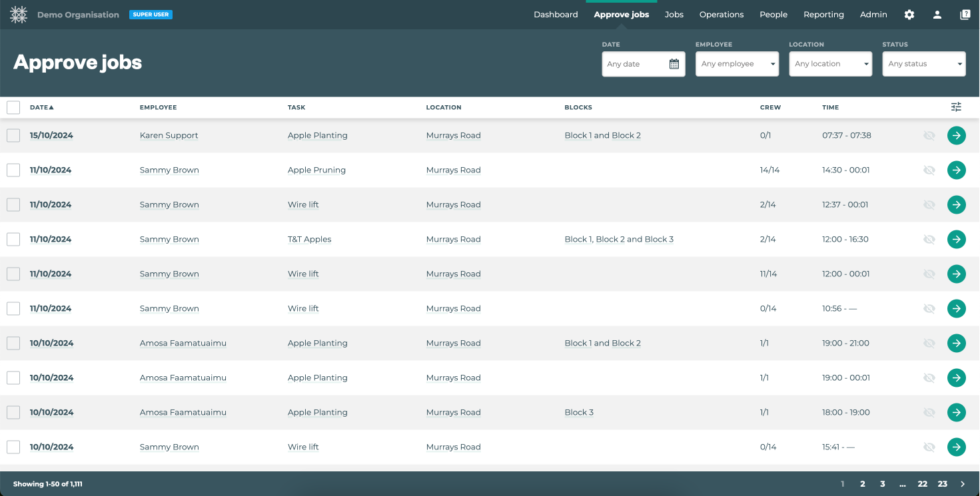This screenshot has height=496, width=980.
Task: Open the Reporting menu item
Action: (823, 15)
